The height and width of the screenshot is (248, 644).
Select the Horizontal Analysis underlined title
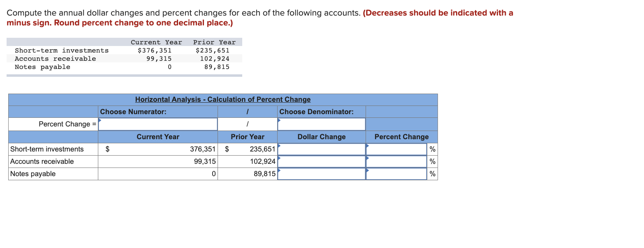tap(223, 99)
